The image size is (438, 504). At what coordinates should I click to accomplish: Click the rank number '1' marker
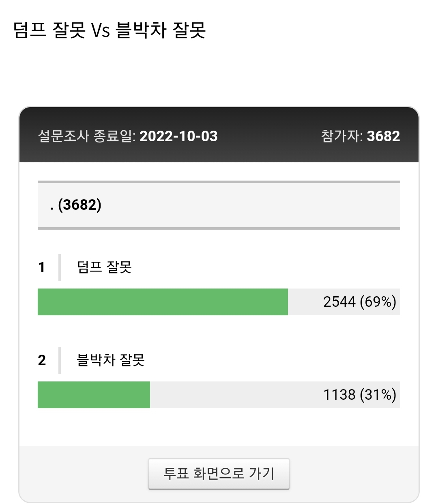42,267
